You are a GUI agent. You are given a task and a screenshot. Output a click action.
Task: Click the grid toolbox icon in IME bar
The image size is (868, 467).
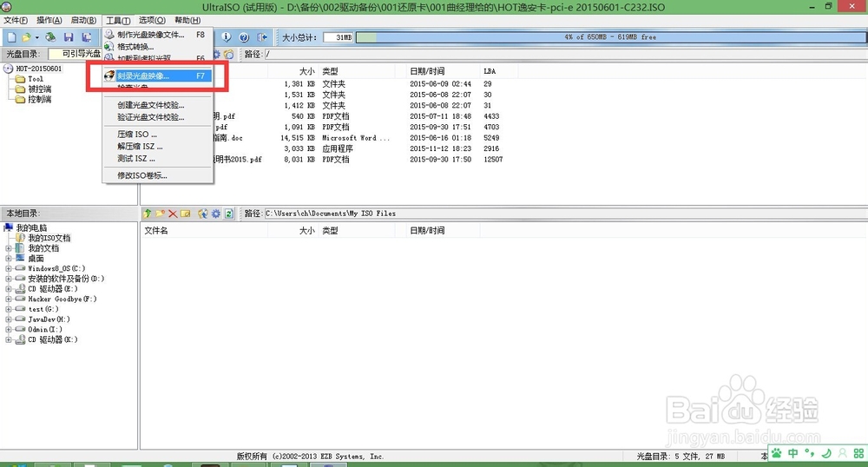click(x=858, y=453)
